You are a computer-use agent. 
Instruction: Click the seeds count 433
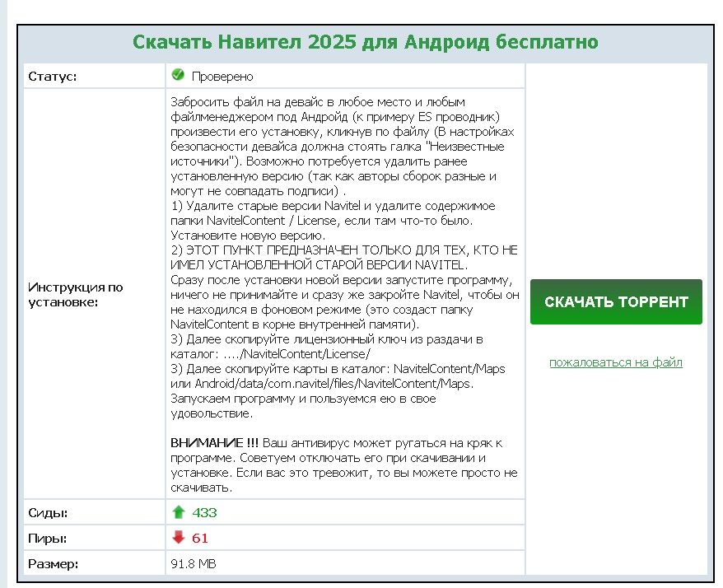[x=204, y=512]
